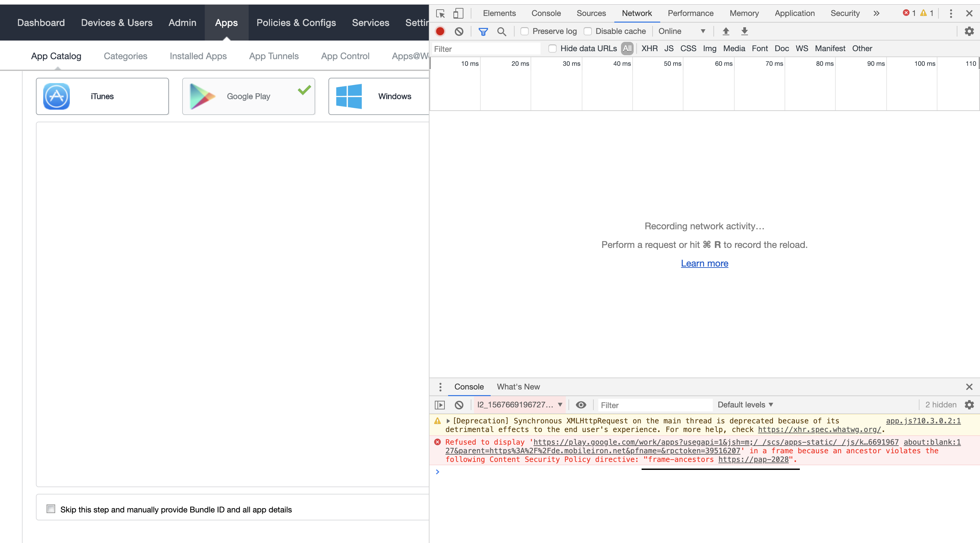Image resolution: width=980 pixels, height=543 pixels.
Task: Open the Installed Apps tab
Action: point(198,55)
